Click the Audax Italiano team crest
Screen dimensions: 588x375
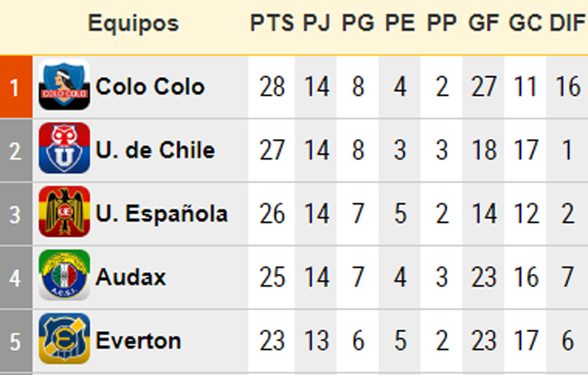tap(64, 276)
